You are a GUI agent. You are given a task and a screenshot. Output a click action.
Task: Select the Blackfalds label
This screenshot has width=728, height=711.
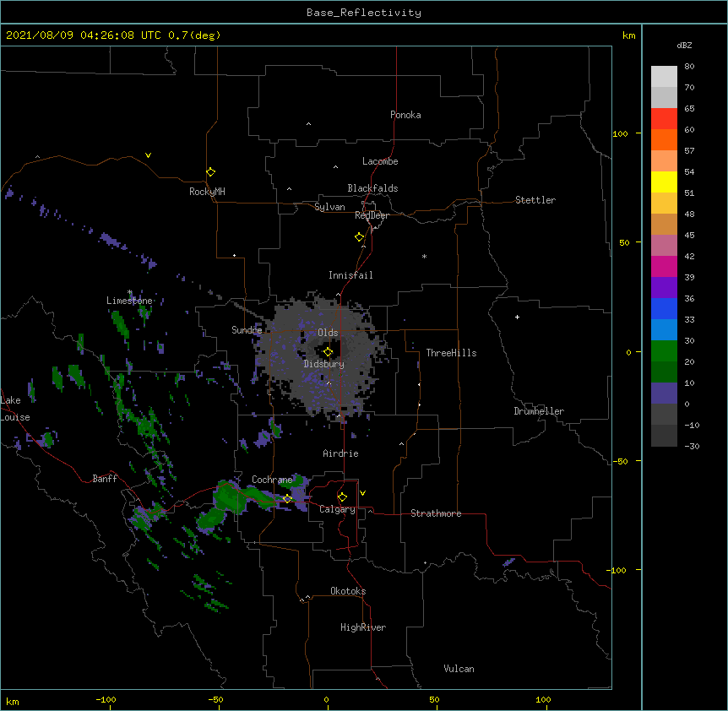(372, 188)
